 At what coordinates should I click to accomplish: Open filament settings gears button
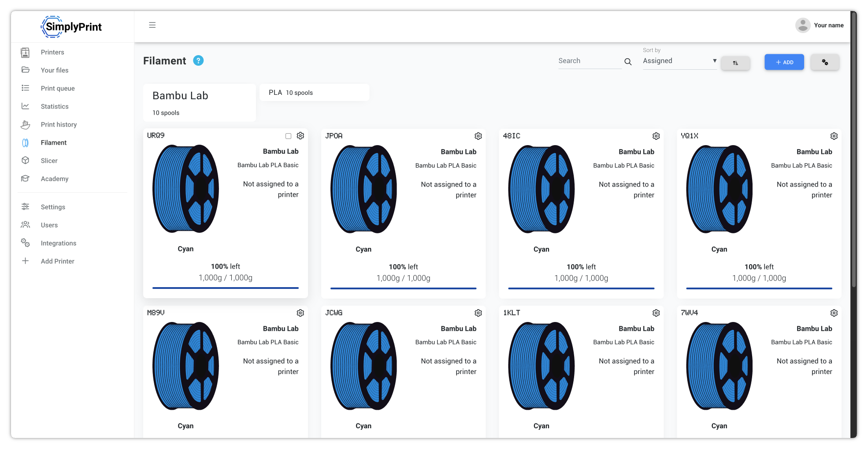pyautogui.click(x=825, y=62)
